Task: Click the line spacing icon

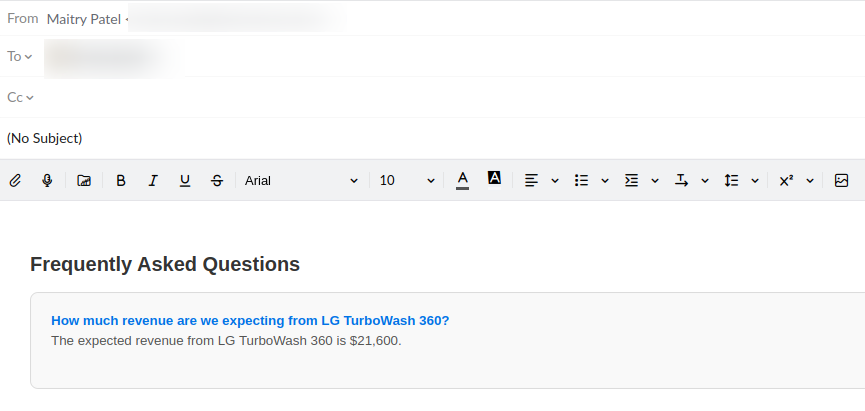Action: tap(731, 181)
